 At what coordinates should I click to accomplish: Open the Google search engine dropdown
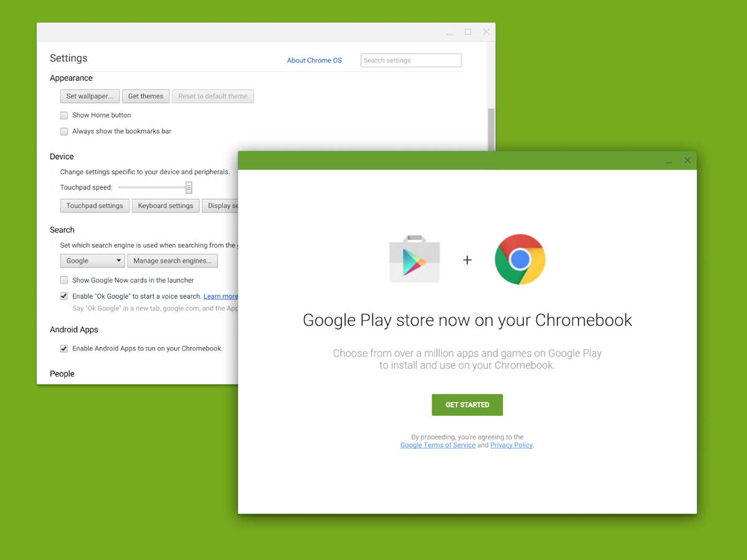[92, 261]
